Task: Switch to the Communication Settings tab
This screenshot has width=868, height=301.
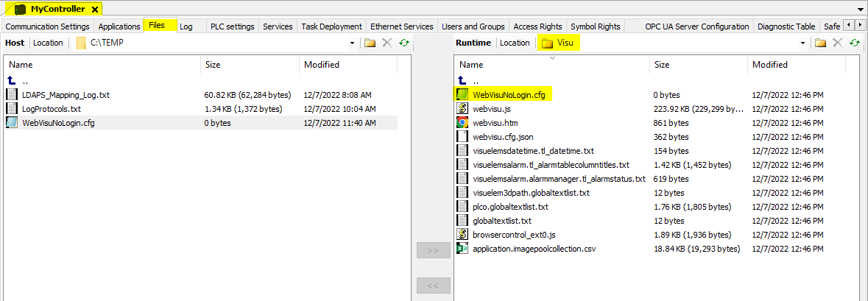Action: click(x=48, y=26)
